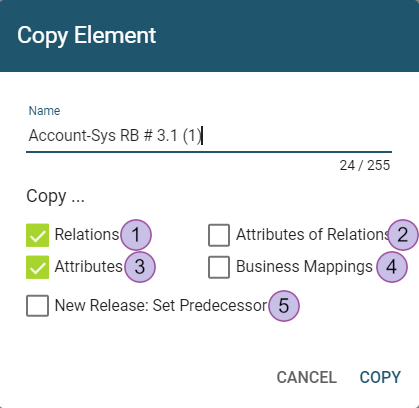The image size is (419, 408).
Task: Focus the Name input field
Action: 209,136
